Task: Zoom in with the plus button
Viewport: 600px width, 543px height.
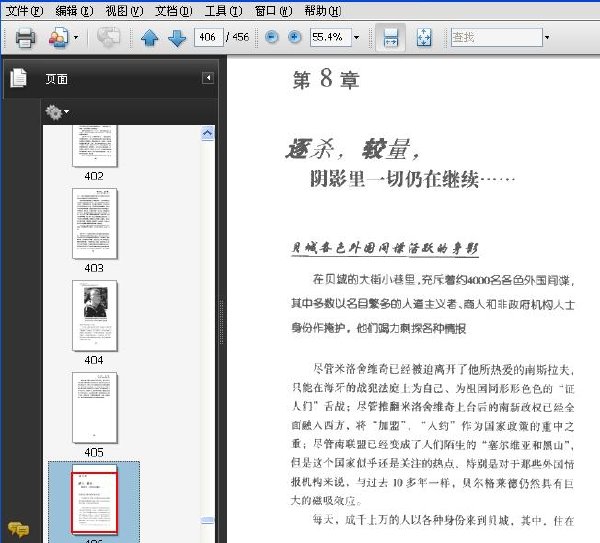Action: (x=295, y=37)
